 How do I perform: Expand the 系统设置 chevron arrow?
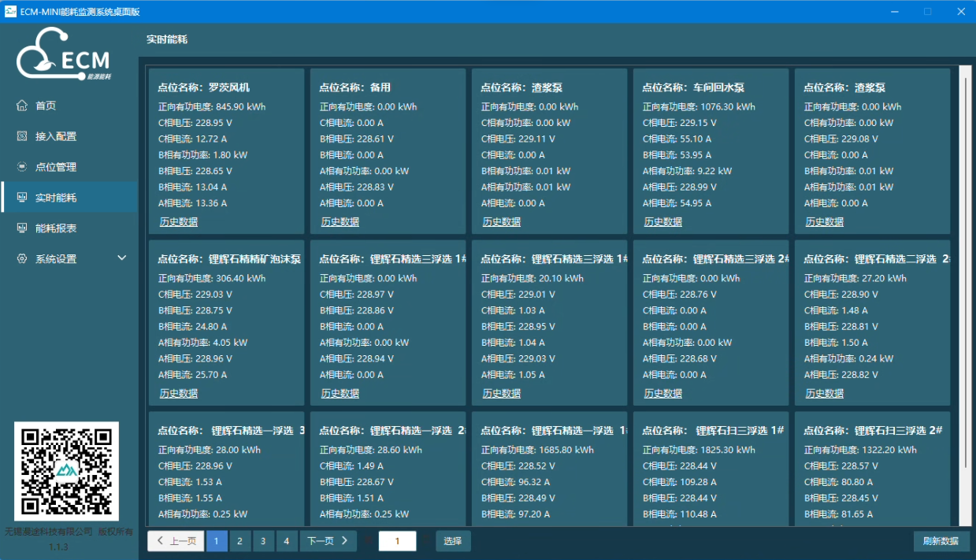pos(122,258)
